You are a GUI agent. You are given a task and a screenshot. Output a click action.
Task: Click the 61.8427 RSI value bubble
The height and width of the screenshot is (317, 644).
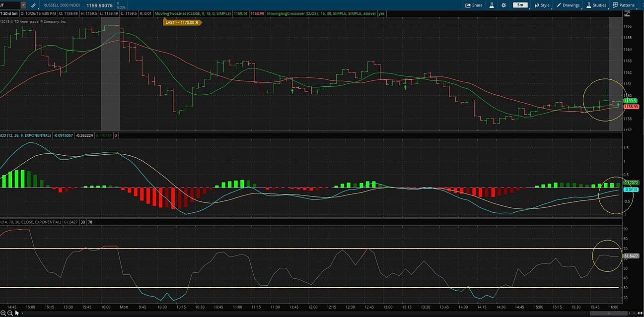tap(631, 256)
